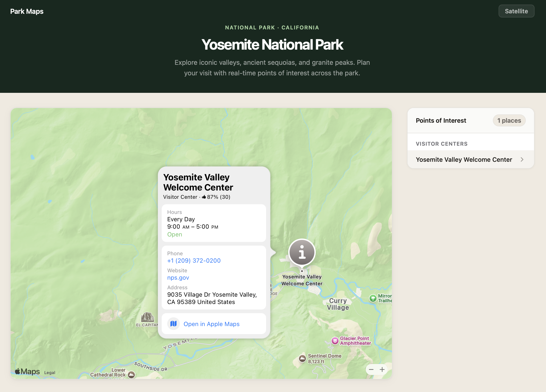Click the Glacier Point Amphitheater pink icon
Viewport: 546px width, 392px height.
[335, 341]
